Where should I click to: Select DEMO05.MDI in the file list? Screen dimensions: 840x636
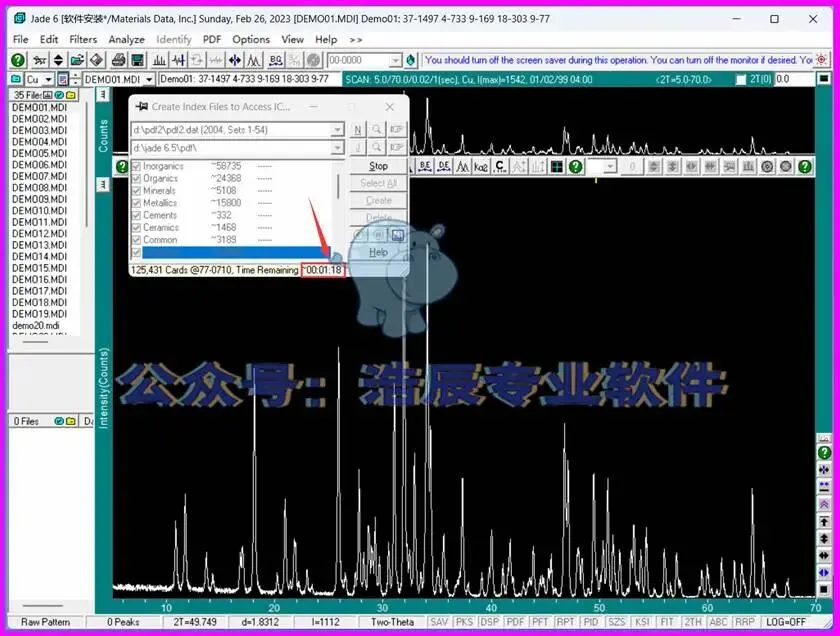[40, 153]
